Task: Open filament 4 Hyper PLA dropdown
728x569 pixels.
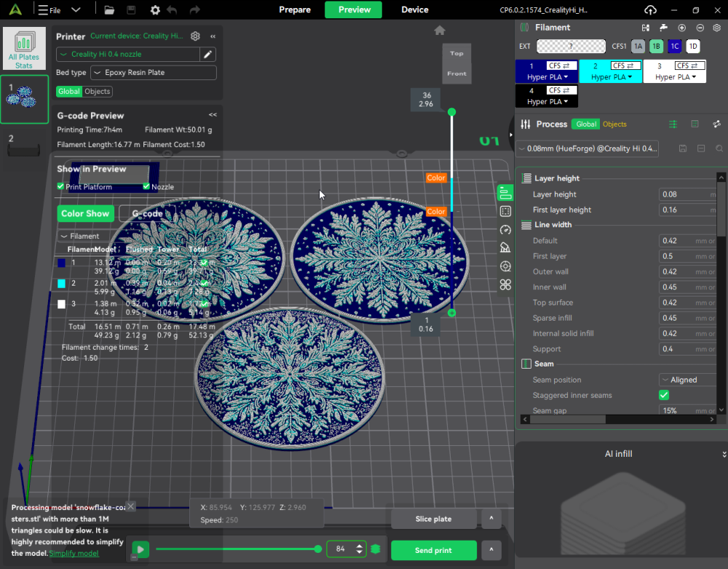Action: 547,102
